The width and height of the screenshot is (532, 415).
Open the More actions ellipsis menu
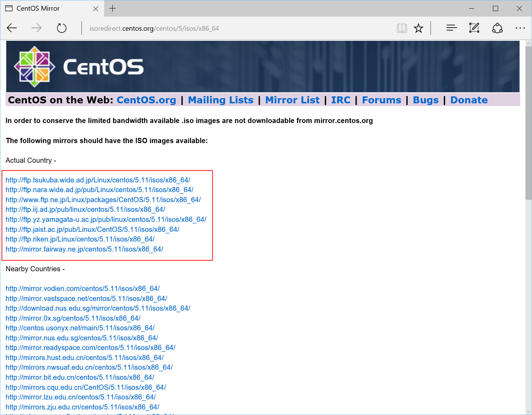point(520,28)
